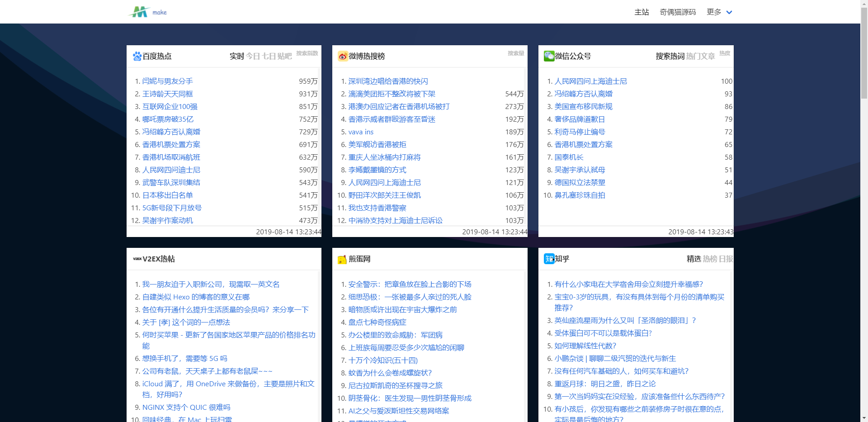Open link 德国拟立法禁塑

coord(580,182)
